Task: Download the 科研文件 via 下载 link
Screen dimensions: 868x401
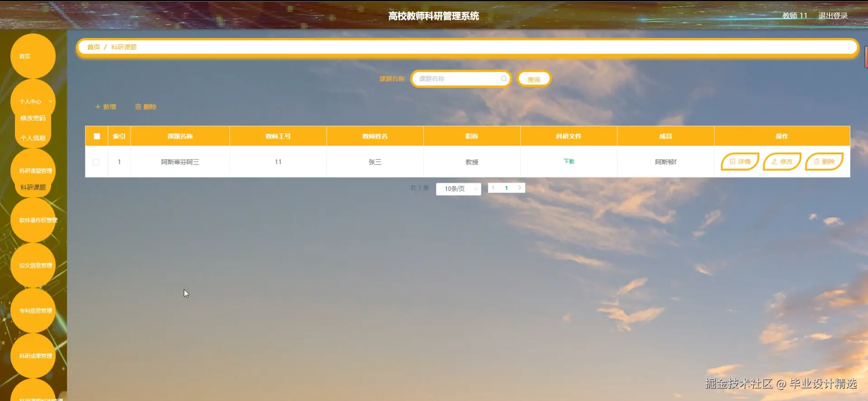Action: point(569,161)
